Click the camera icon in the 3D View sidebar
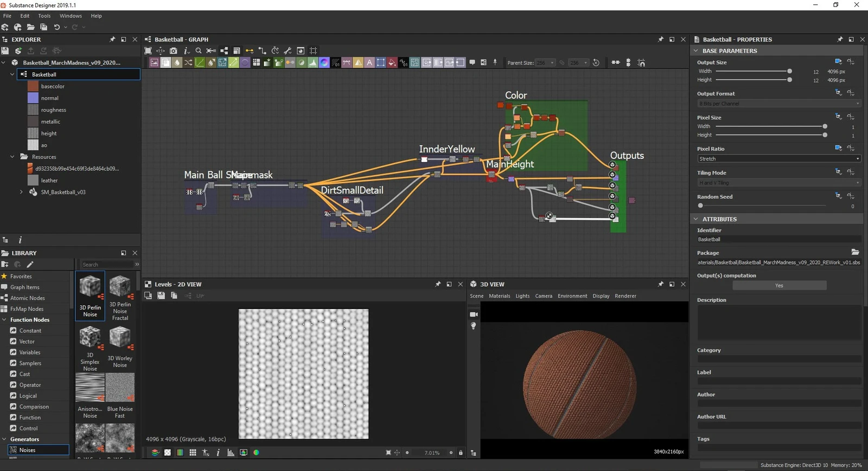This screenshot has height=471, width=868. (473, 314)
